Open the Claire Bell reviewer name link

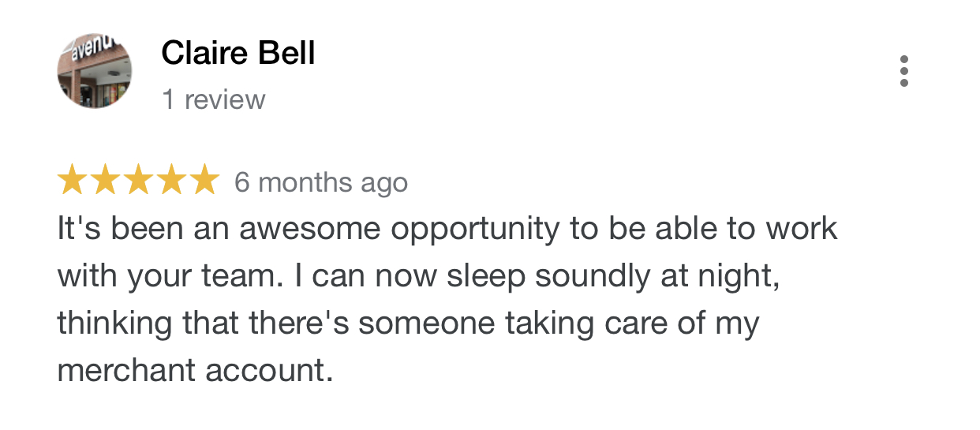click(x=238, y=54)
